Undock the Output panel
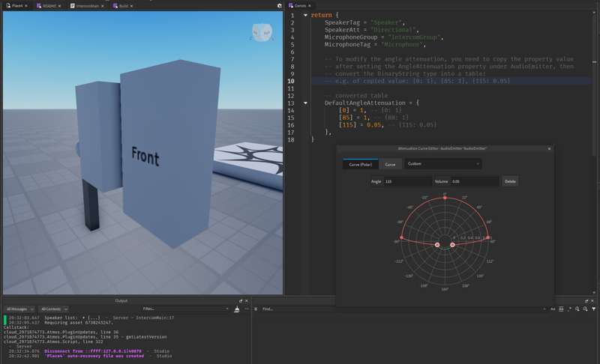The image size is (600, 364). pyautogui.click(x=240, y=301)
